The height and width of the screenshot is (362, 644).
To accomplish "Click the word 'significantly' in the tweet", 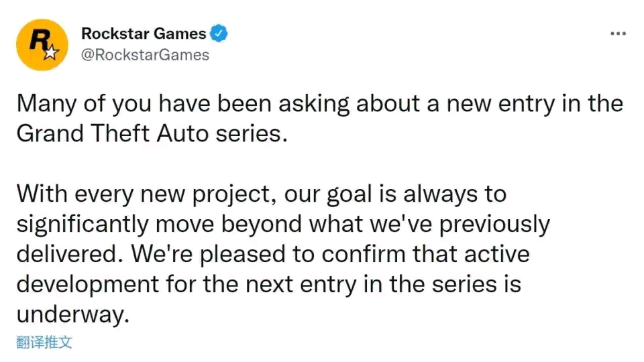I will click(x=83, y=224).
